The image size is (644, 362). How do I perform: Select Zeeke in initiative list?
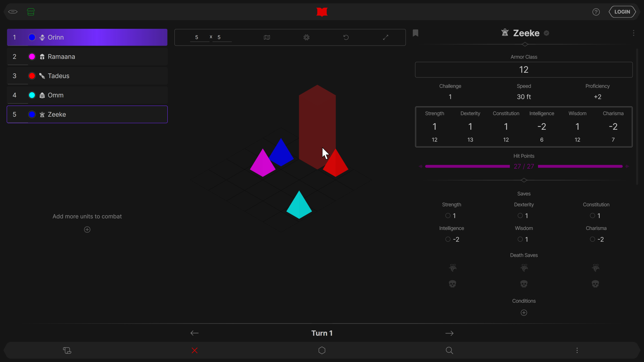(87, 114)
